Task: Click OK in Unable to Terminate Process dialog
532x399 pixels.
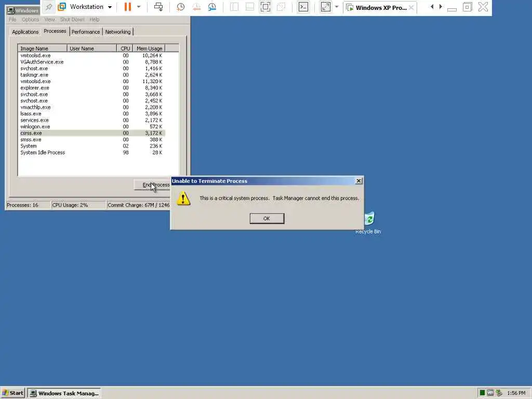Action: tap(267, 219)
